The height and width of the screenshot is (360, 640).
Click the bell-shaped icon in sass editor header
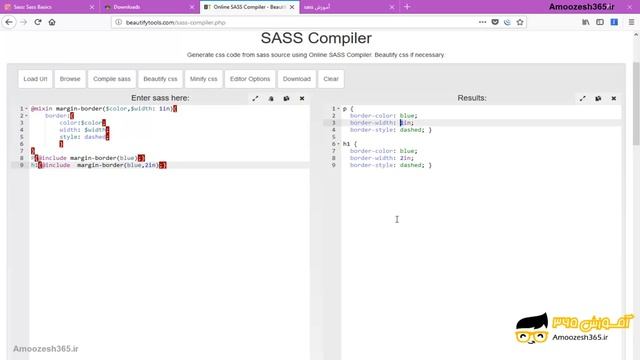271,98
